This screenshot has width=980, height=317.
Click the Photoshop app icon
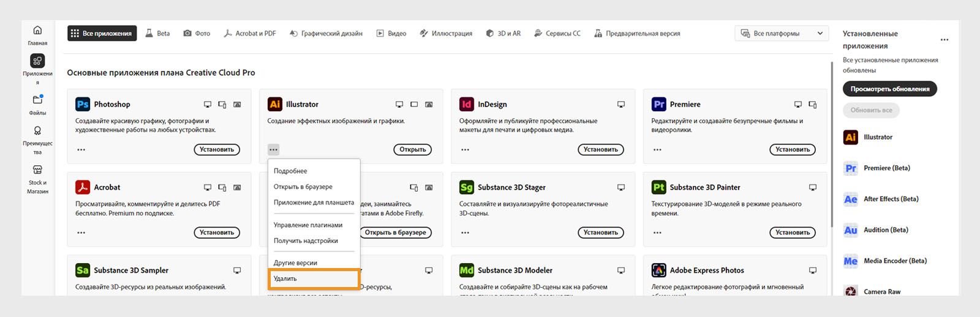pos(83,104)
